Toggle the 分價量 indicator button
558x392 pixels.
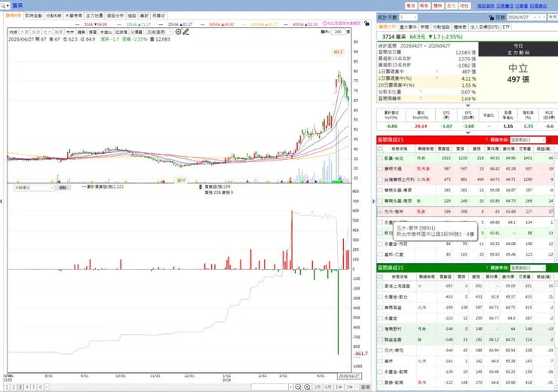[x=136, y=32]
